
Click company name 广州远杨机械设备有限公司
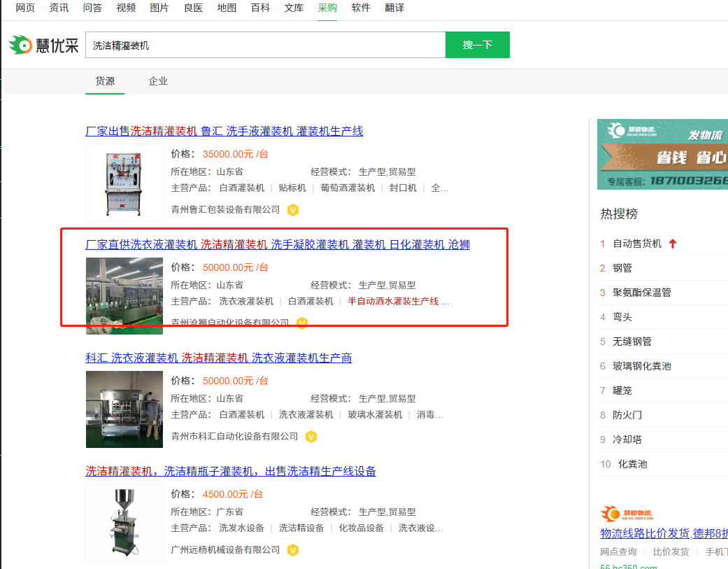coord(226,550)
